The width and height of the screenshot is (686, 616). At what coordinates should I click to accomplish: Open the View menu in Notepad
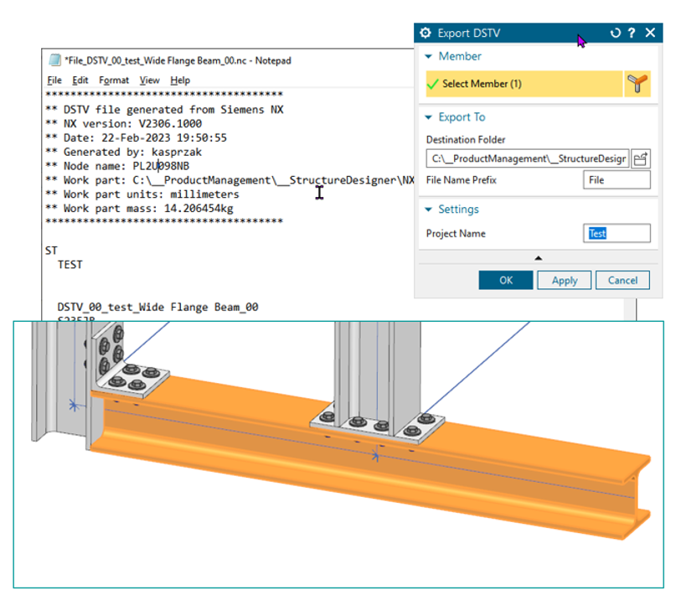(149, 80)
